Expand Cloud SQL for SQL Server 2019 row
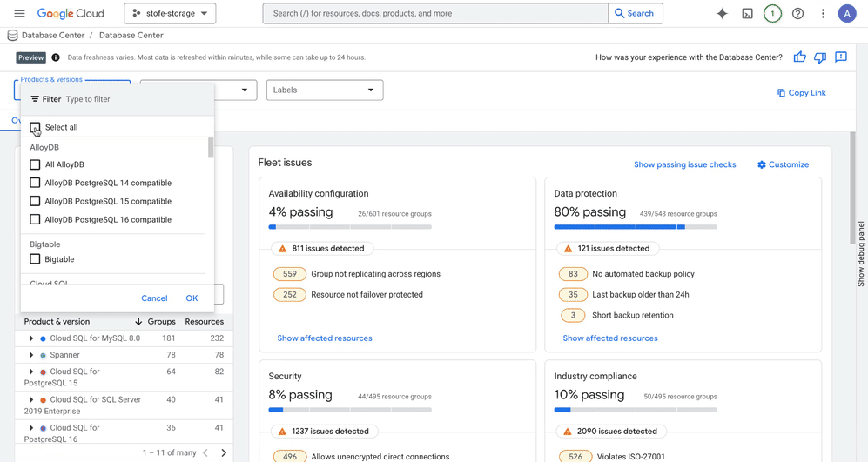This screenshot has width=868, height=462. pos(31,399)
